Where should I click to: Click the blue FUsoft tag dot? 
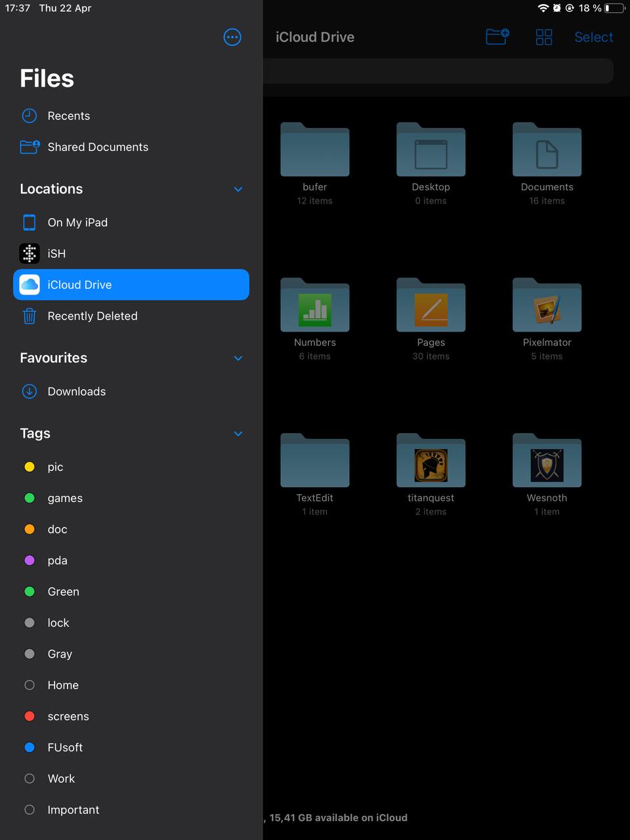[30, 747]
